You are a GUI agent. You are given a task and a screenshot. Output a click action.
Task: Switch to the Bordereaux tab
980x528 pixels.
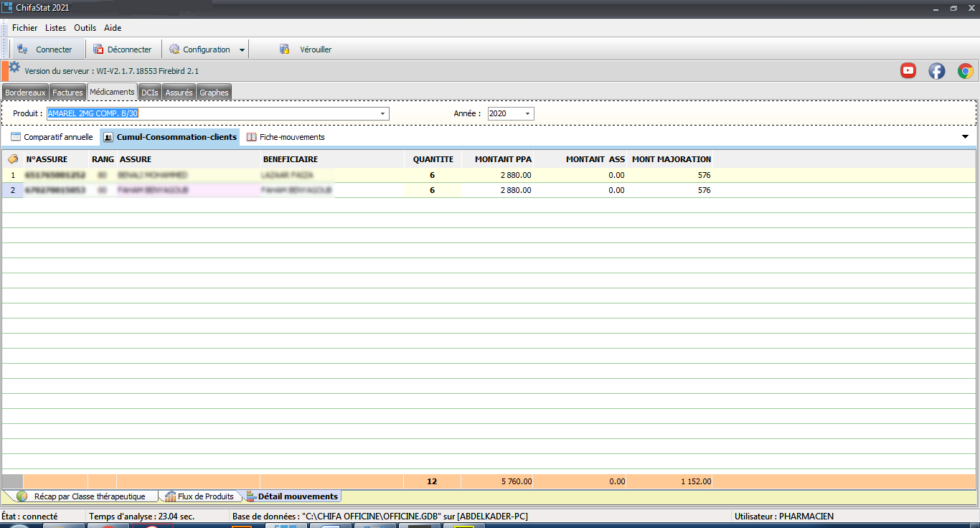pos(25,93)
